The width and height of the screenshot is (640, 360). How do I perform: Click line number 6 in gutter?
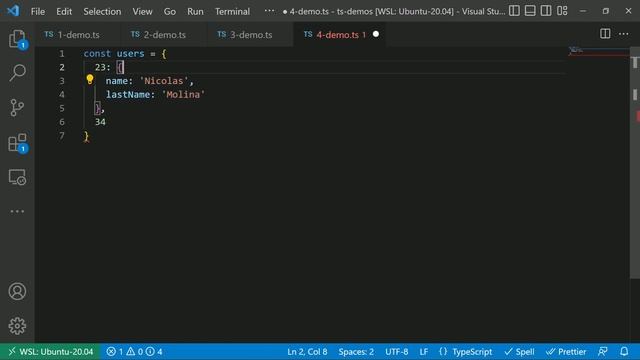click(62, 122)
